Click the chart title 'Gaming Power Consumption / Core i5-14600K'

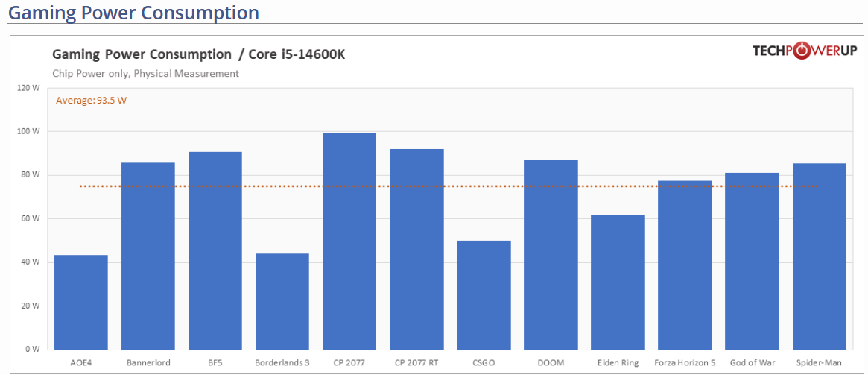[x=198, y=54]
